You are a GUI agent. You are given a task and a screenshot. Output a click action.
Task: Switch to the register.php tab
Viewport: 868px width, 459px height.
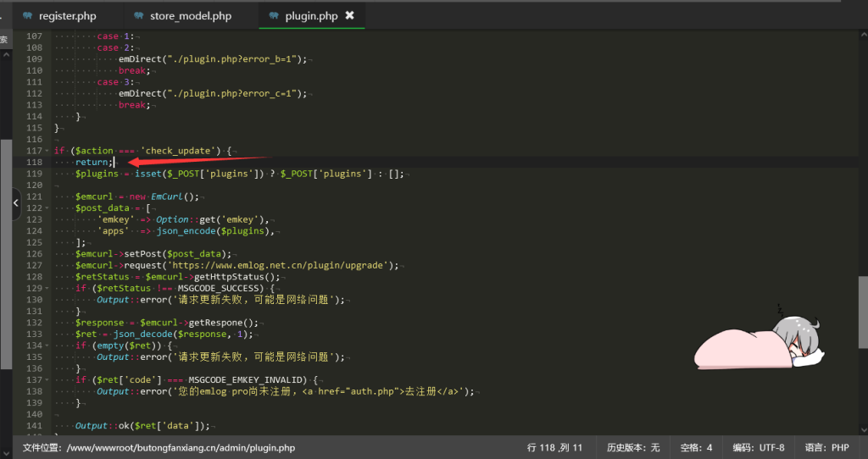click(x=68, y=16)
